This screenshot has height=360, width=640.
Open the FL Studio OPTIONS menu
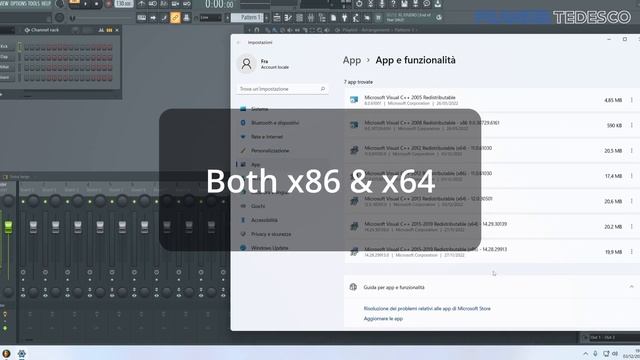click(18, 4)
